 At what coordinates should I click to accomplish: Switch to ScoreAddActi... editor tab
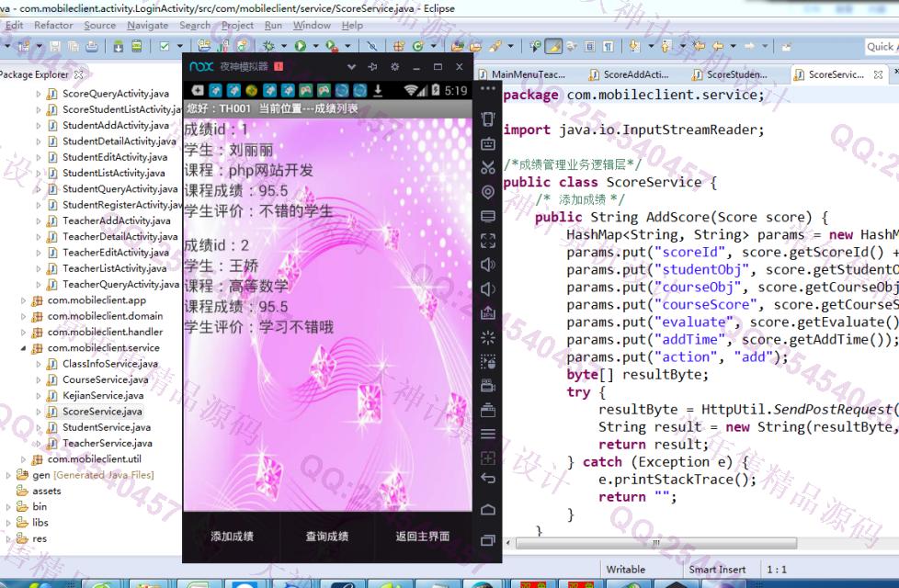[629, 74]
